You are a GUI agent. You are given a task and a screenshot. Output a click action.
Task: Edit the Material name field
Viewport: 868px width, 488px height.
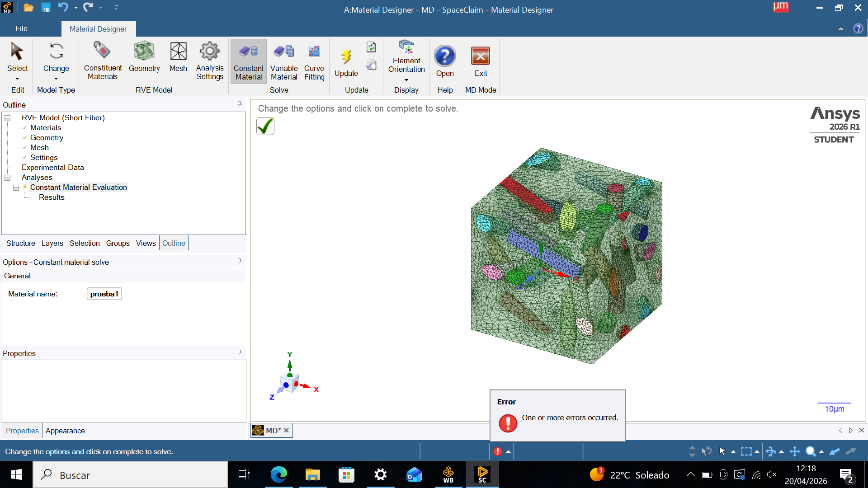point(104,294)
